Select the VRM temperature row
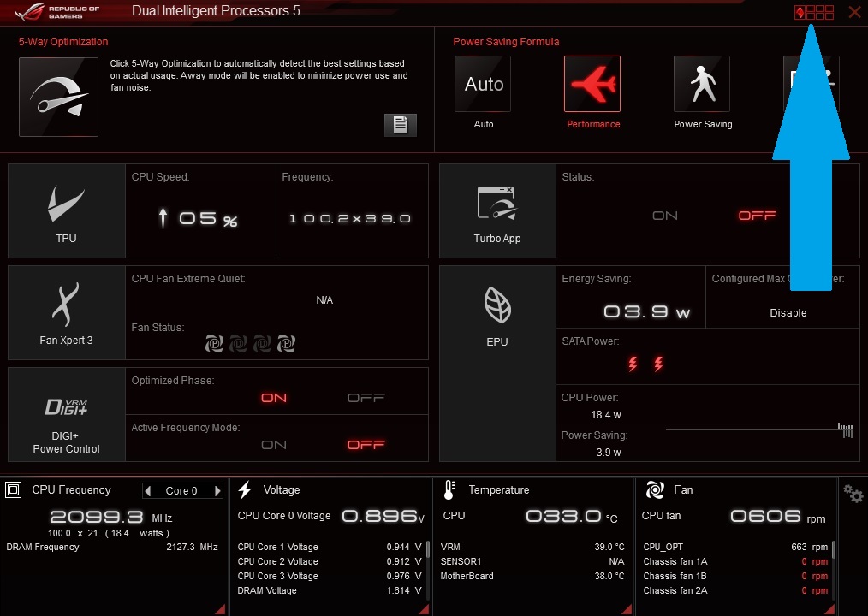This screenshot has height=616, width=868. coord(532,548)
